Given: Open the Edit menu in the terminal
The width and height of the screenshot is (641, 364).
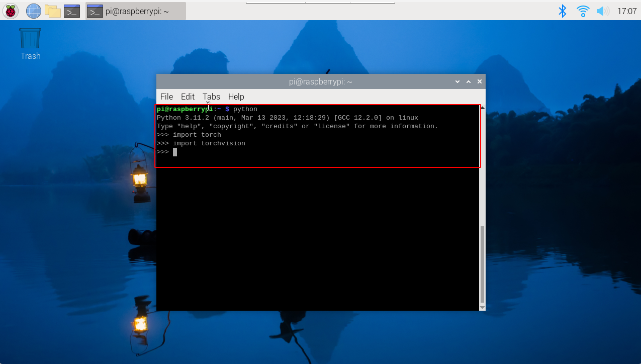Looking at the screenshot, I should click(x=188, y=97).
